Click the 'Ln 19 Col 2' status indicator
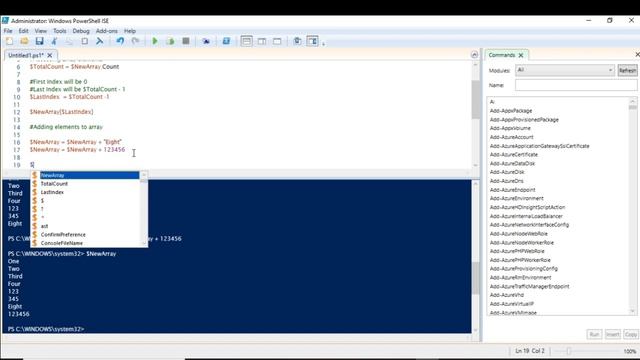Image resolution: width=640 pixels, height=360 pixels. click(530, 351)
